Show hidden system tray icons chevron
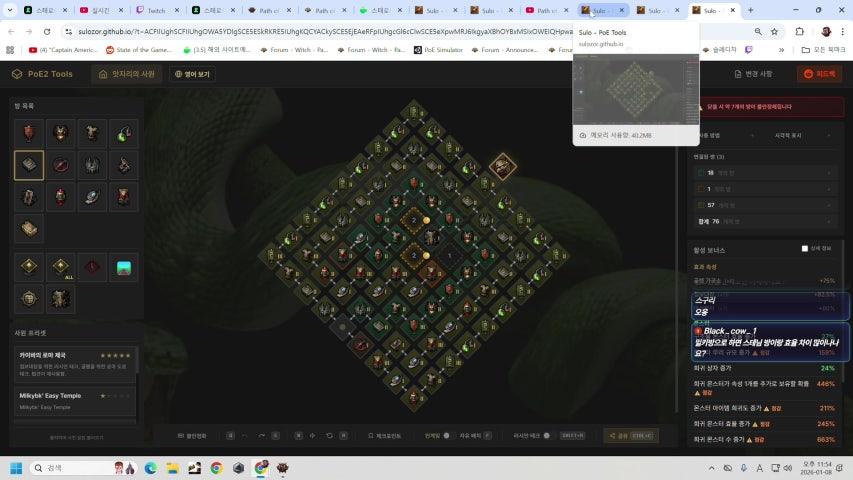Image resolution: width=853 pixels, height=480 pixels. (712, 468)
